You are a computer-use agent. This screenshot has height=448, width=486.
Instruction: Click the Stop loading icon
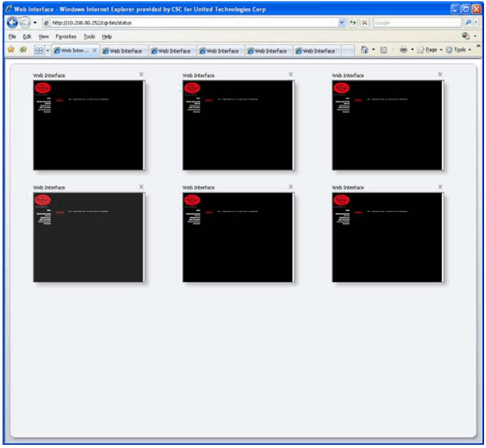[x=365, y=23]
